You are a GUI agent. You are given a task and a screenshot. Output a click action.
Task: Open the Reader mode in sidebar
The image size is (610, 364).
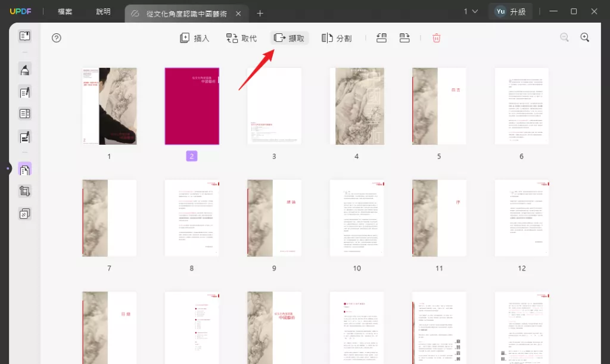click(x=24, y=36)
